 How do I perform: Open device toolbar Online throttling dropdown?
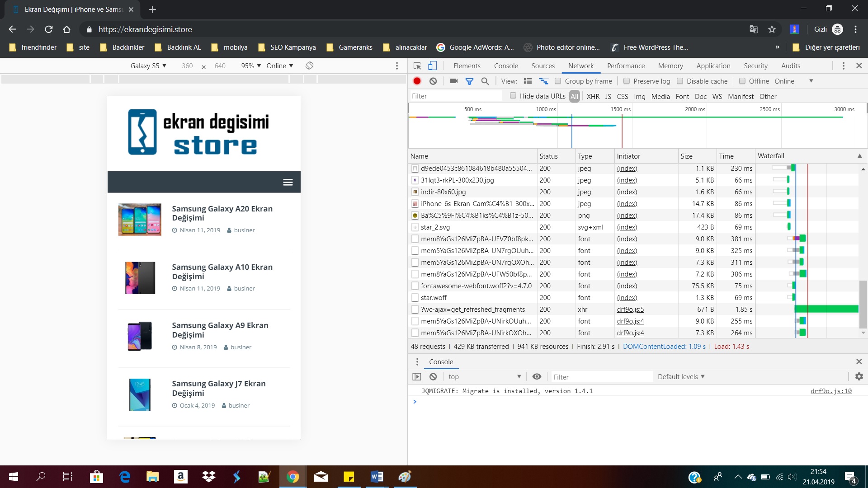point(280,66)
